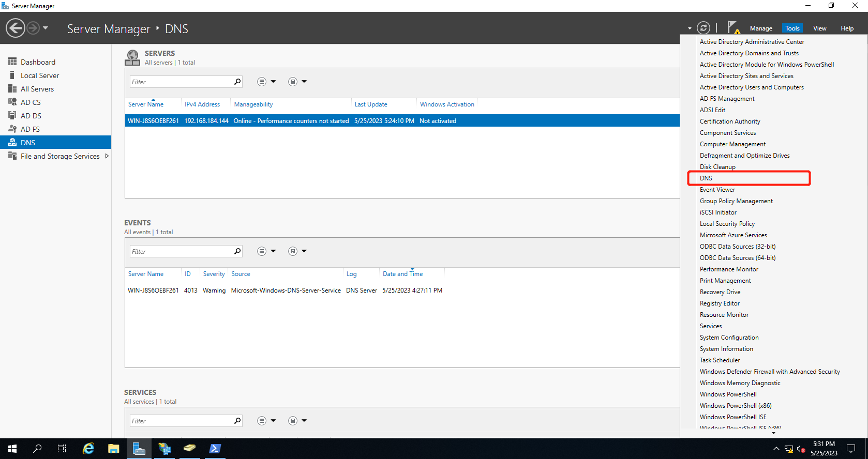
Task: Sort events by Date and Time
Action: (x=403, y=274)
